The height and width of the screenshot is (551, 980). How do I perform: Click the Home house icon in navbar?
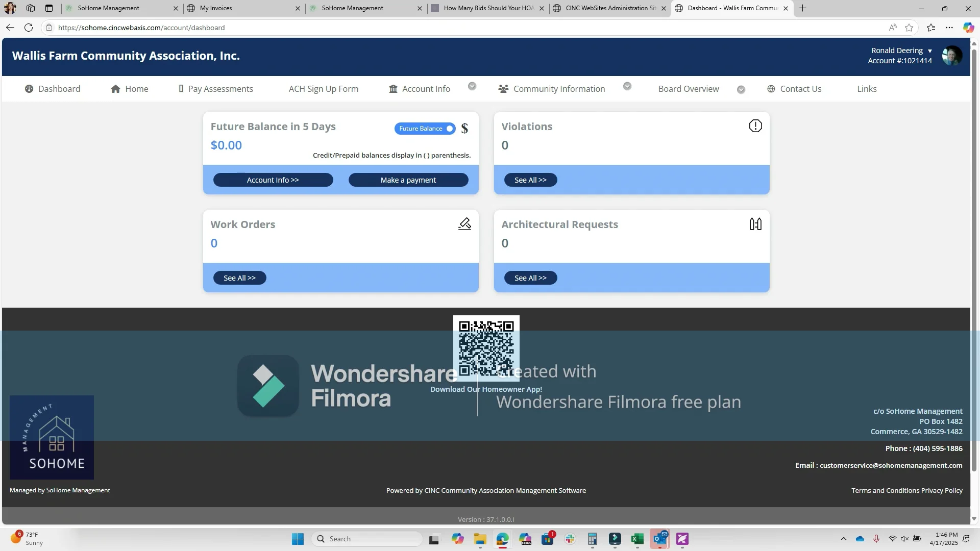[116, 89]
